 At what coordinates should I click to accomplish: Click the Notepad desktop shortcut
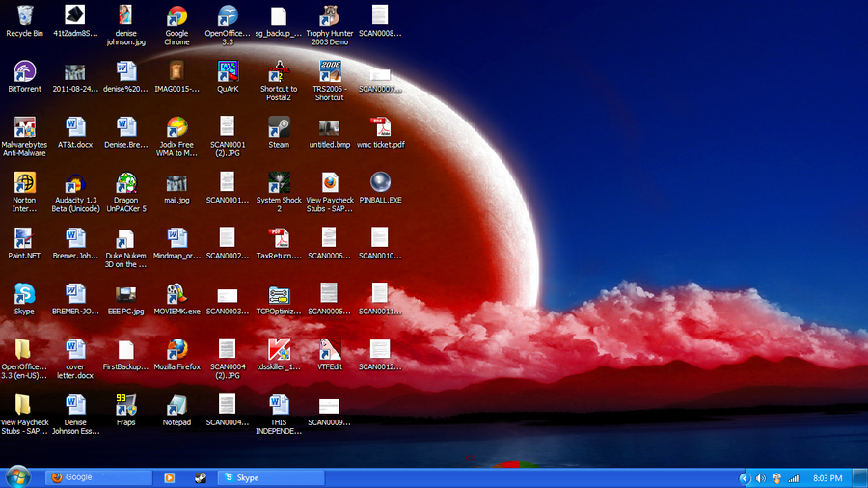pyautogui.click(x=176, y=405)
